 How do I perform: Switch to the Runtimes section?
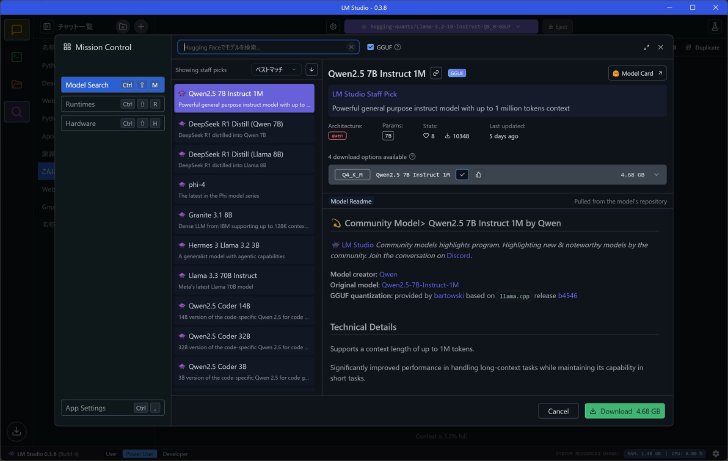click(113, 104)
